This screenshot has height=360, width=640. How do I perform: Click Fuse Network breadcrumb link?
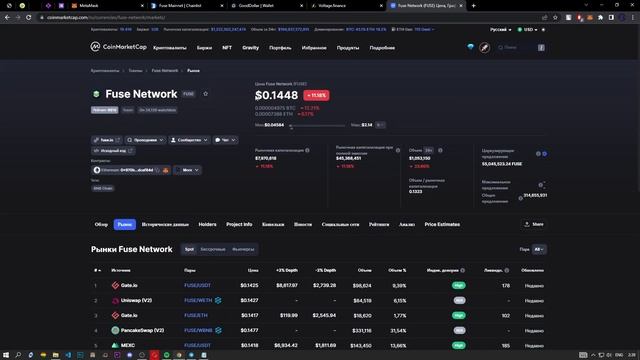[164, 71]
